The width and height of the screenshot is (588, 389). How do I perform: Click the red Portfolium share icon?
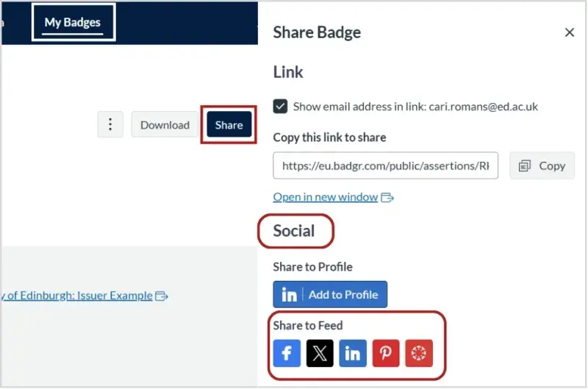418,353
